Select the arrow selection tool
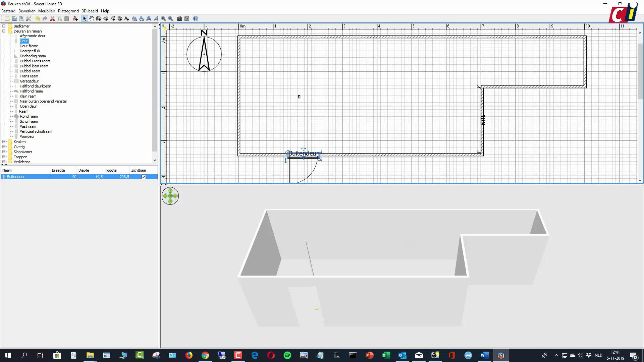644x362 pixels. pos(85,18)
